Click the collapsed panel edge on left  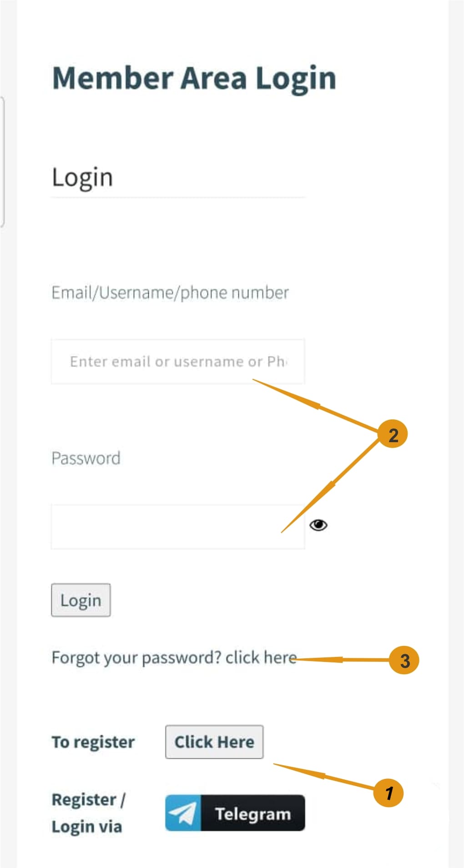[2, 161]
